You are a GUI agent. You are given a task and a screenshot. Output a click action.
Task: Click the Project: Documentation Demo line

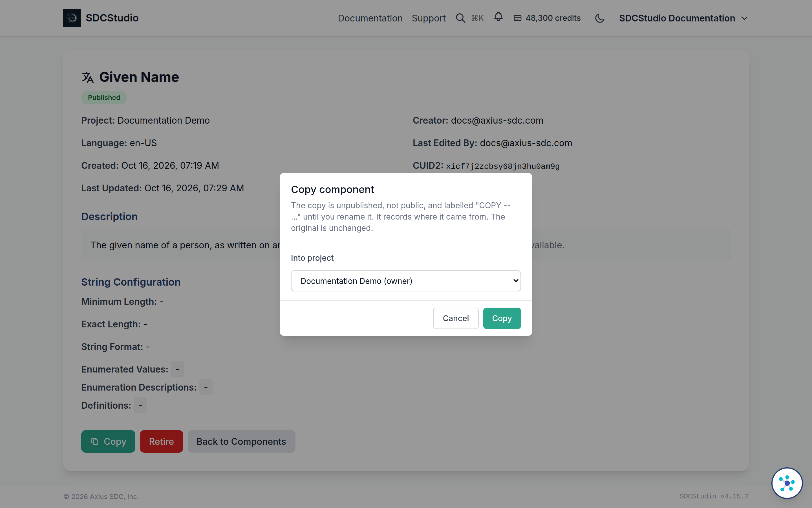145,121
